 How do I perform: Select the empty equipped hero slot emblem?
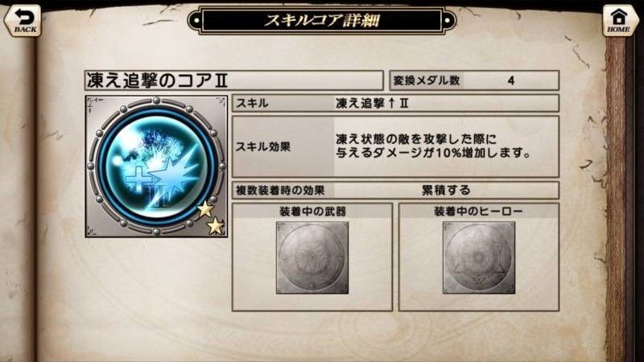coord(478,257)
